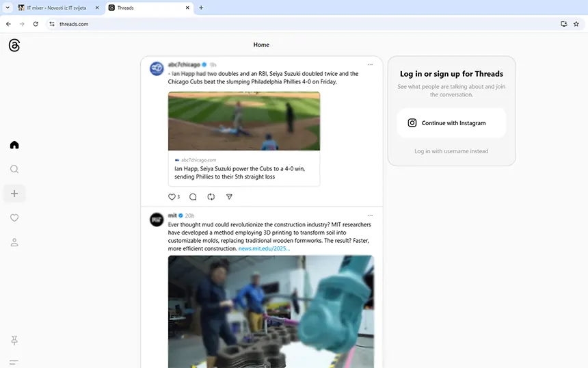The height and width of the screenshot is (368, 588).
Task: Click Continue with Instagram
Action: (x=451, y=123)
